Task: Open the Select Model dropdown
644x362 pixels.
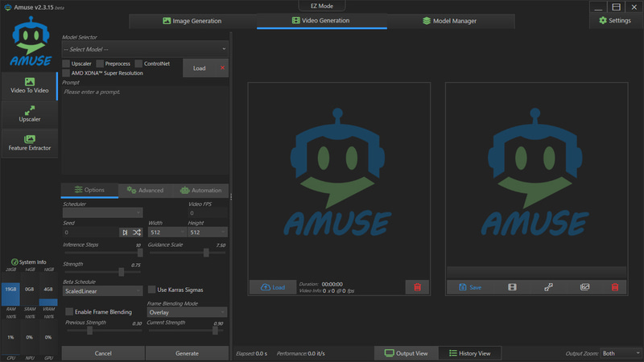Action: 145,49
